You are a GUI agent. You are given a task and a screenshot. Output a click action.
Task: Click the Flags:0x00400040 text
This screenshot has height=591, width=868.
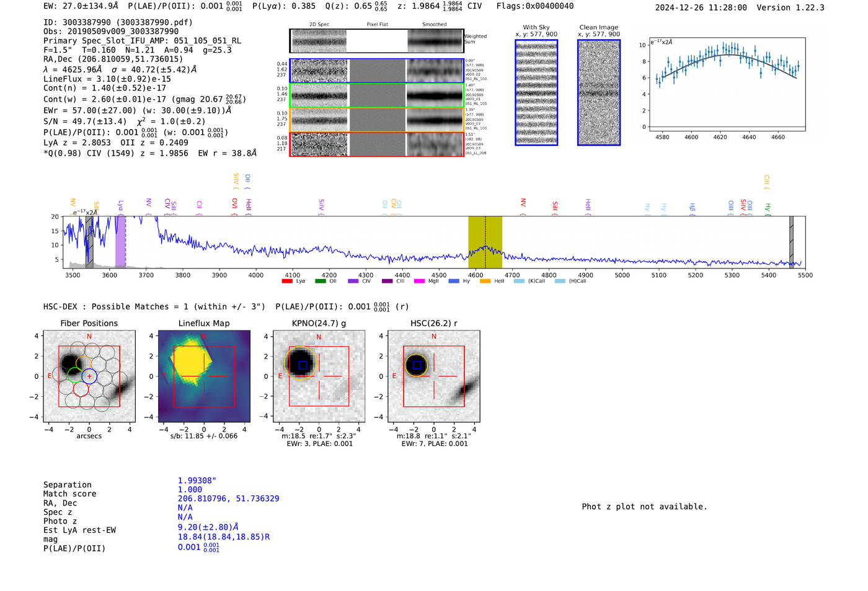pyautogui.click(x=535, y=6)
